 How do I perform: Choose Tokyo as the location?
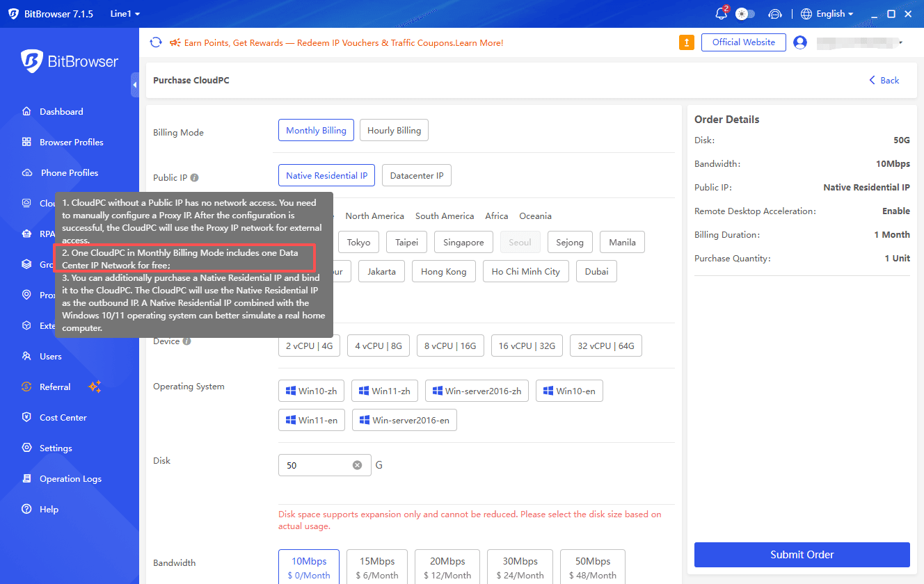pyautogui.click(x=358, y=242)
